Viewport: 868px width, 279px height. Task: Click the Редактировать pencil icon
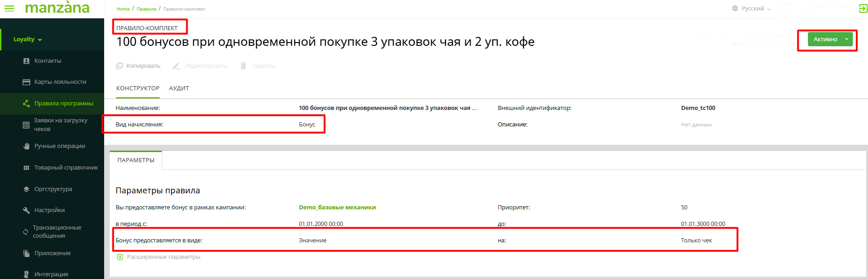click(x=176, y=66)
